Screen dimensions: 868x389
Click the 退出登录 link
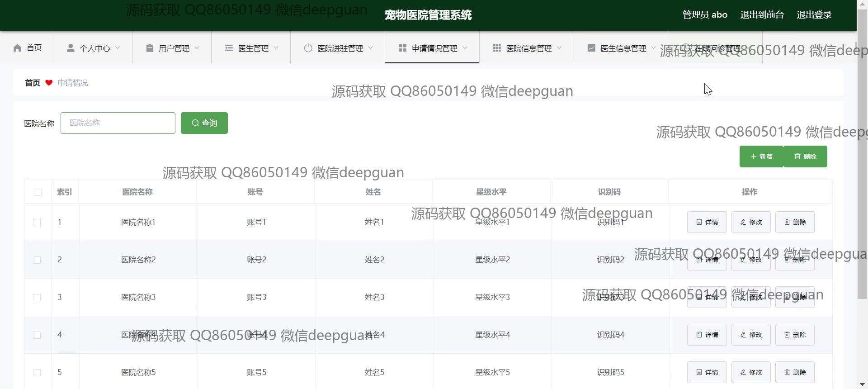tap(814, 15)
